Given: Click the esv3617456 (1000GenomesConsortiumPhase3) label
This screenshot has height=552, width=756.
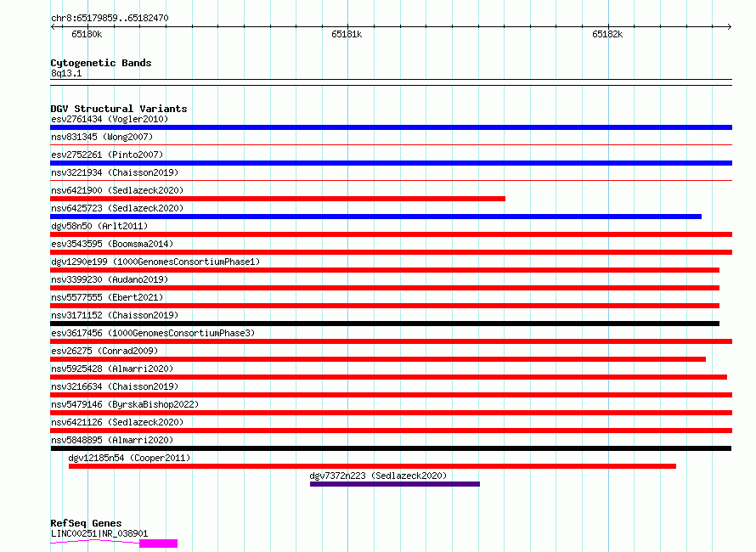Looking at the screenshot, I should point(153,333).
